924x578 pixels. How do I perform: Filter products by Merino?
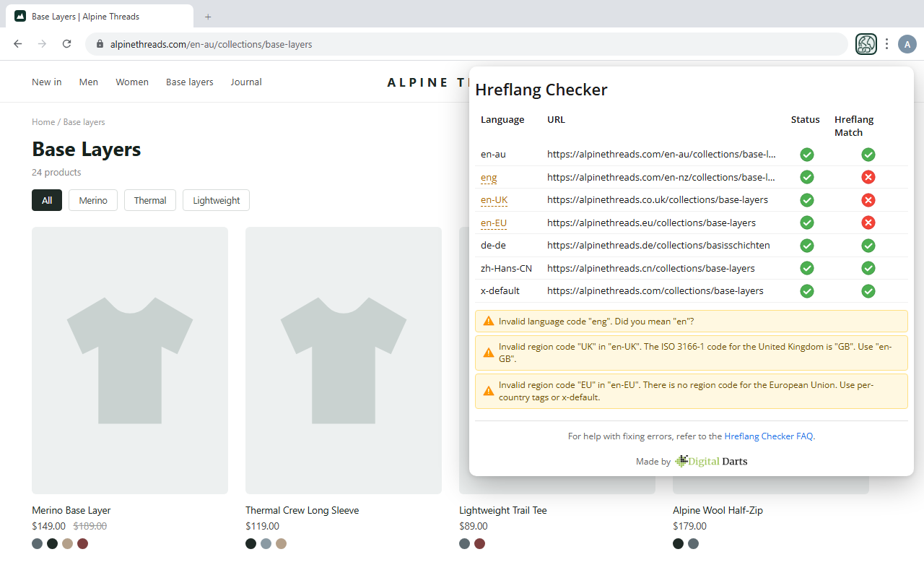(x=93, y=200)
